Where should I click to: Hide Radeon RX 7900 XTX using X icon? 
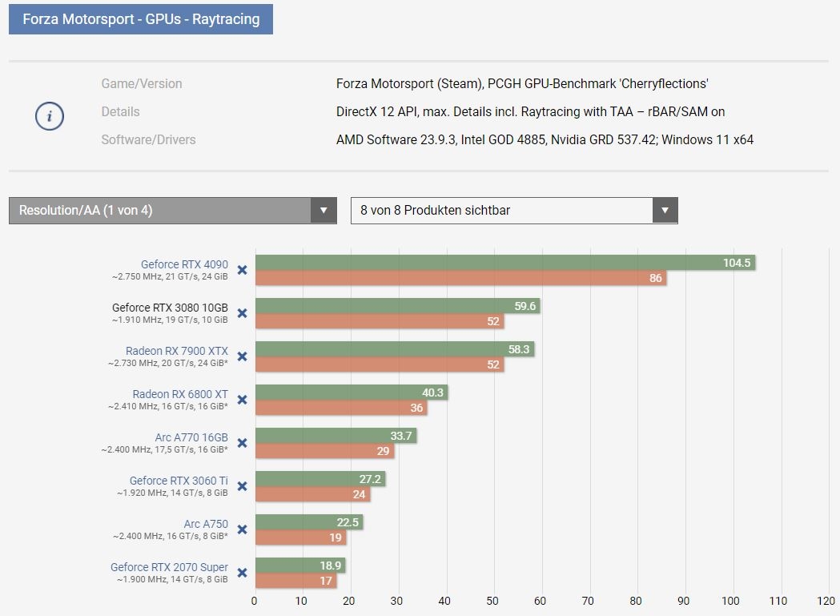[242, 356]
